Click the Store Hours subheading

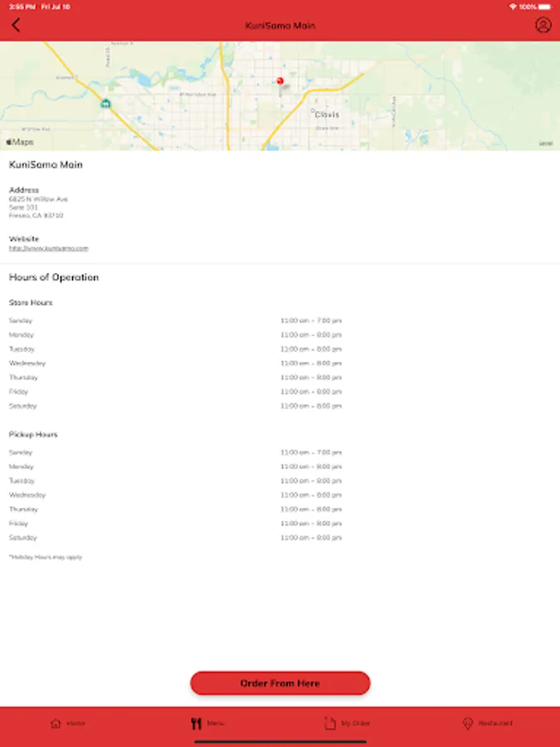[31, 302]
